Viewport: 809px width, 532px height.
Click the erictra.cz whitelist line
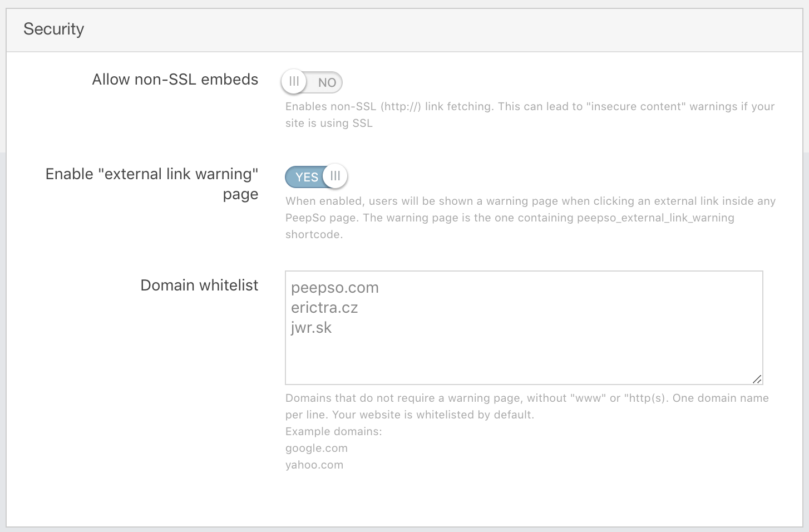point(324,308)
